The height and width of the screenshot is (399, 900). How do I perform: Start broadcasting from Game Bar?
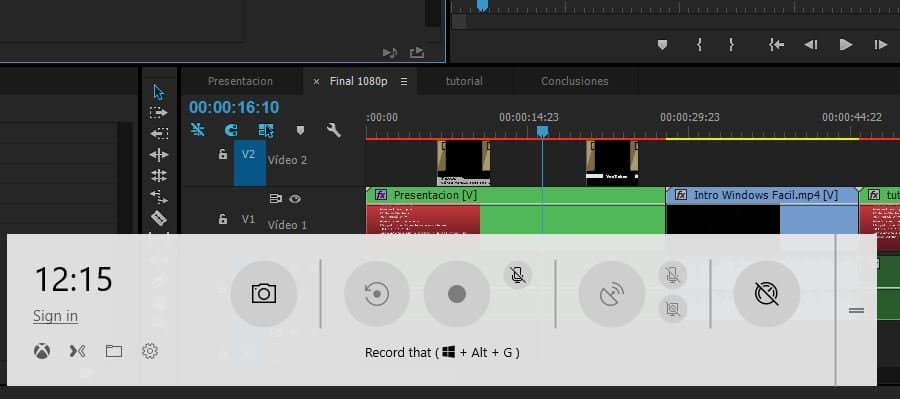pos(612,294)
